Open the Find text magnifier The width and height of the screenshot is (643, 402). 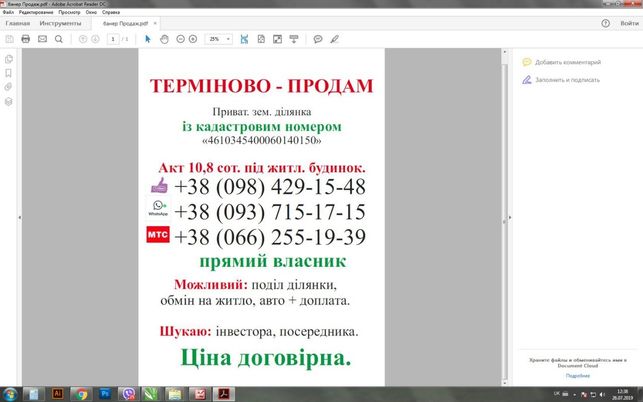(59, 39)
